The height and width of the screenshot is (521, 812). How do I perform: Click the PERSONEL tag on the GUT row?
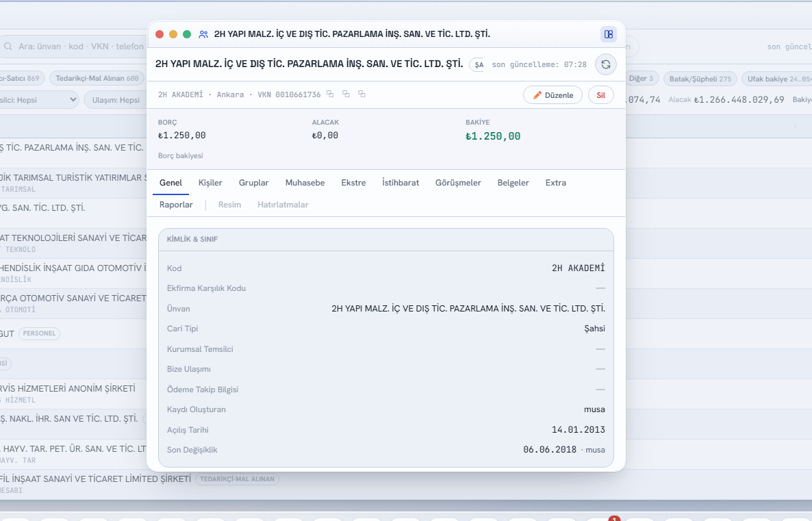pyautogui.click(x=39, y=333)
